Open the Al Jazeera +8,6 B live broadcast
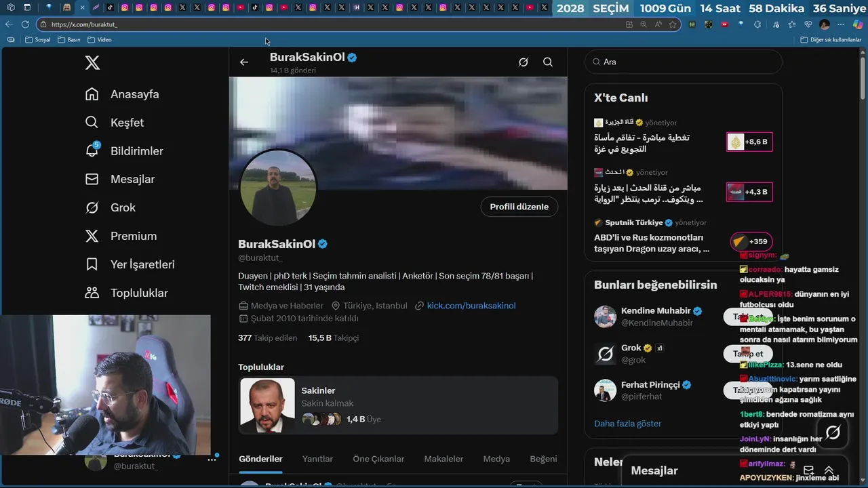The image size is (868, 488). point(684,138)
